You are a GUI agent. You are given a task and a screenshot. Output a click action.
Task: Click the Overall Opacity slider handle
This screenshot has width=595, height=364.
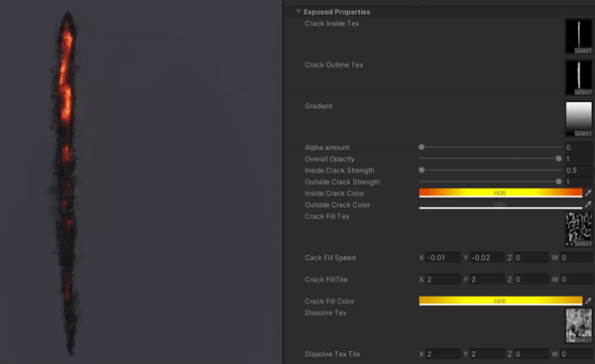point(558,159)
